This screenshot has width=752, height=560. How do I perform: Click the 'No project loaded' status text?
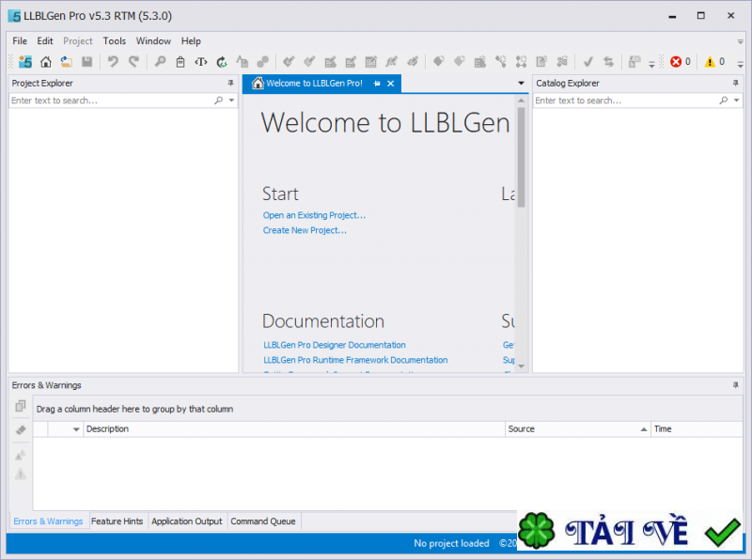point(451,543)
